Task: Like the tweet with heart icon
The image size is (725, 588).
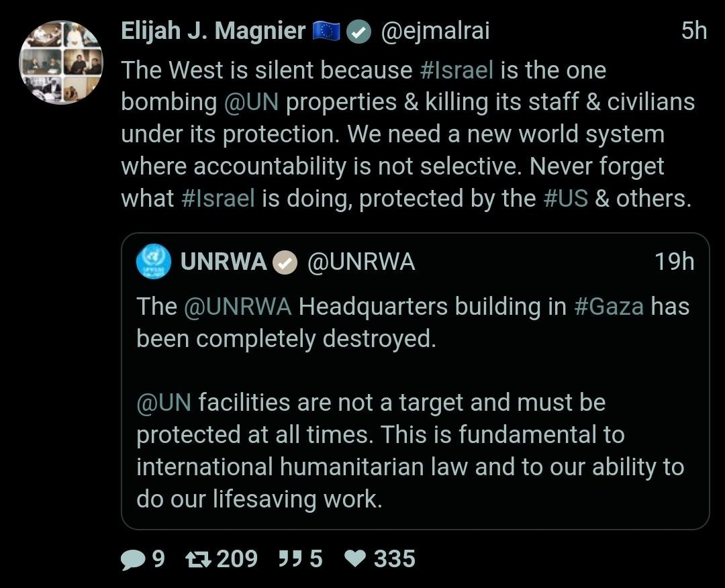Action: pyautogui.click(x=354, y=559)
